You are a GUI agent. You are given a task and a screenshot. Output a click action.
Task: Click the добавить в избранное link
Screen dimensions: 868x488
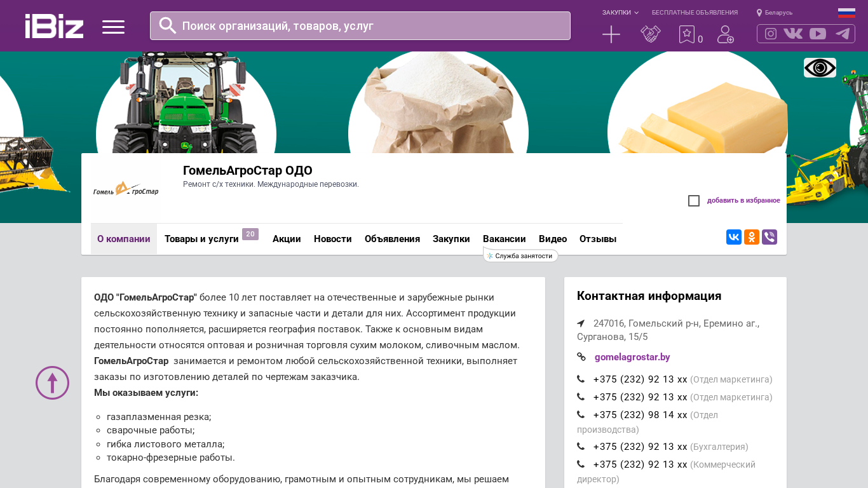pyautogui.click(x=743, y=201)
